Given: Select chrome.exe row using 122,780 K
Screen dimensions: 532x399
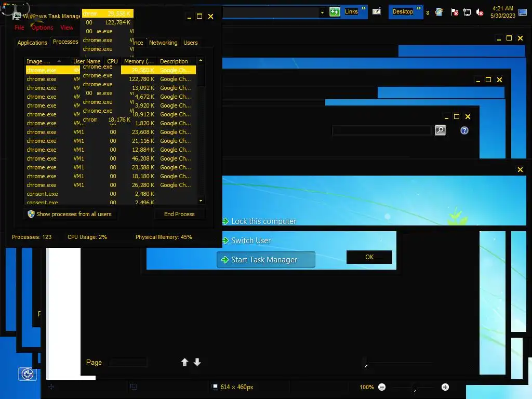Looking at the screenshot, I should tap(111, 79).
